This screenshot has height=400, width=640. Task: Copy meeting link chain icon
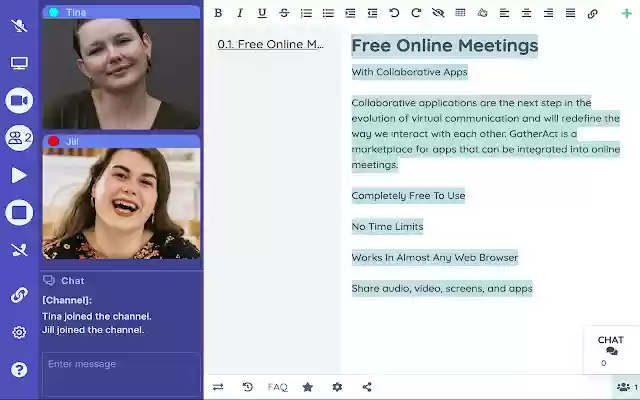(x=19, y=294)
